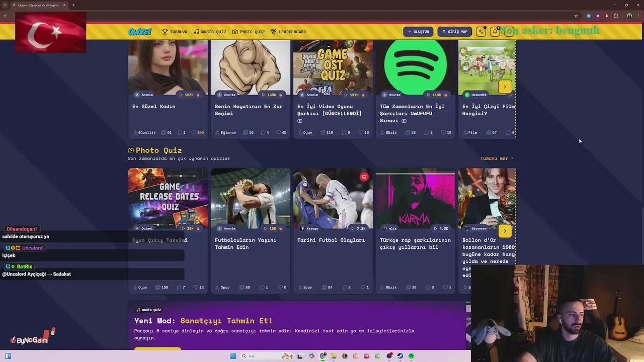Click the Quizei logo in header
The height and width of the screenshot is (362, 644).
(140, 32)
